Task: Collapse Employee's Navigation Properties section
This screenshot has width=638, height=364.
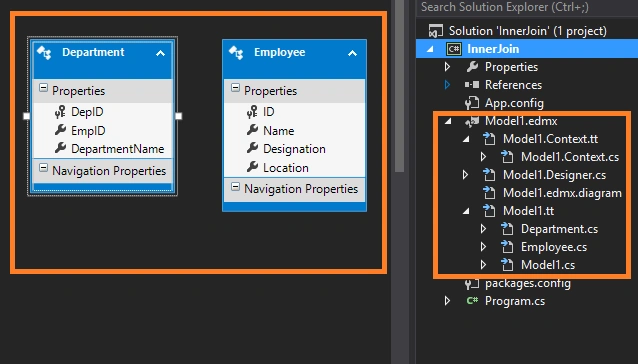Action: 235,187
